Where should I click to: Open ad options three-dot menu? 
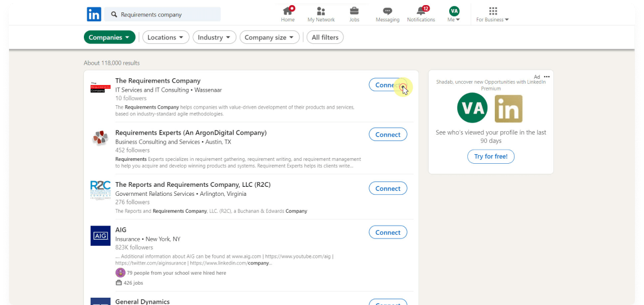pos(546,77)
